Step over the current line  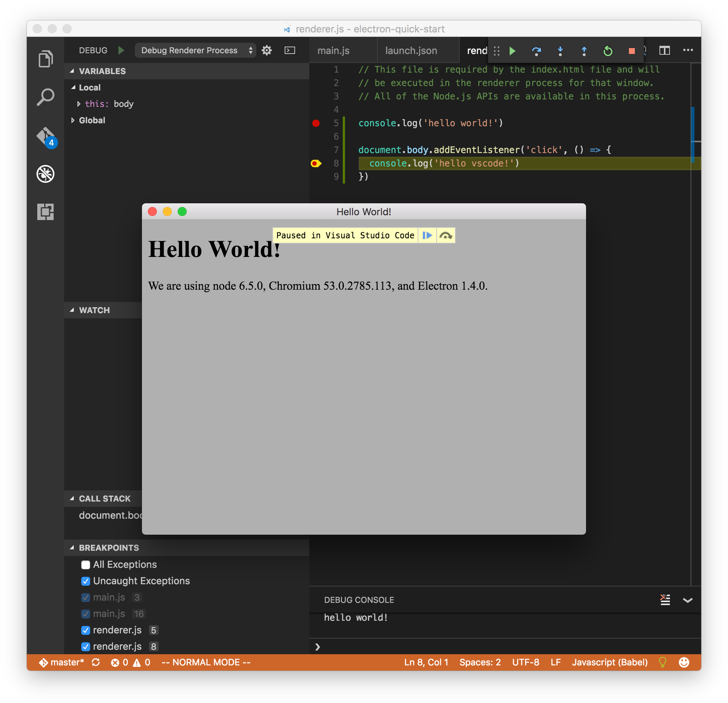pos(536,51)
